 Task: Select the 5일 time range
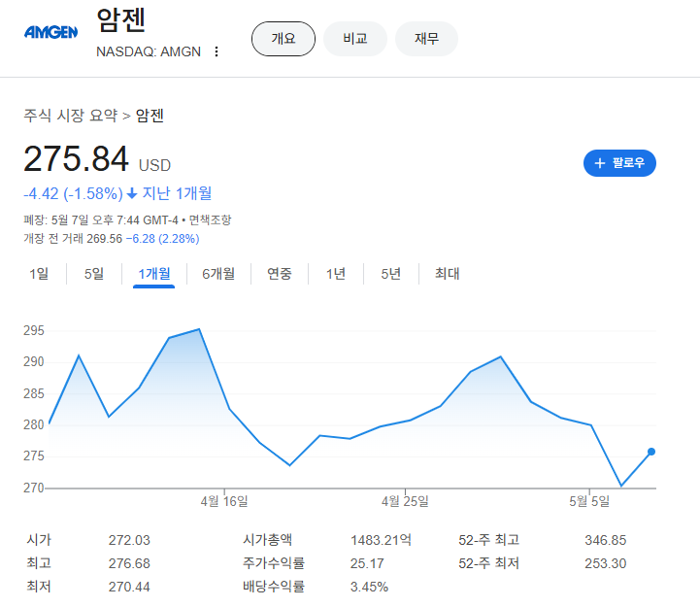click(x=94, y=273)
